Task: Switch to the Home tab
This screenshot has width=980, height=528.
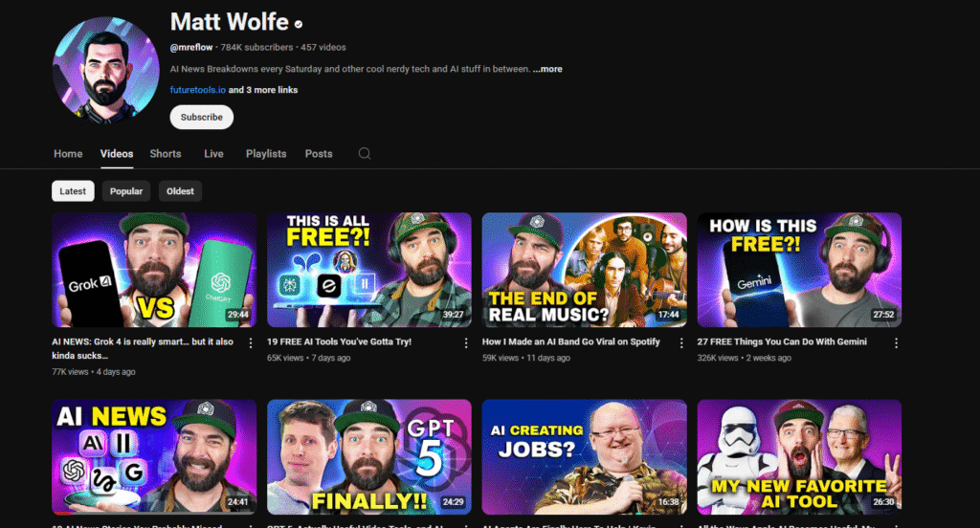Action: pos(68,154)
